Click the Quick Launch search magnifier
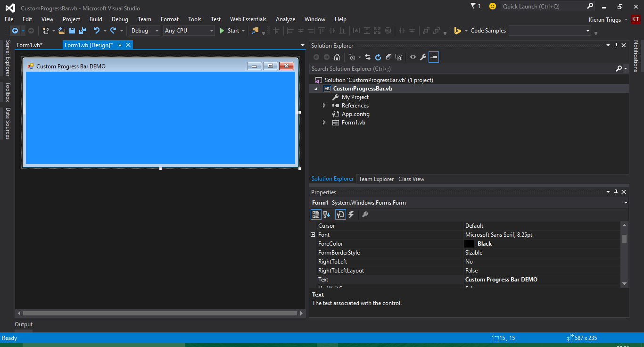This screenshot has width=644, height=347. [590, 6]
